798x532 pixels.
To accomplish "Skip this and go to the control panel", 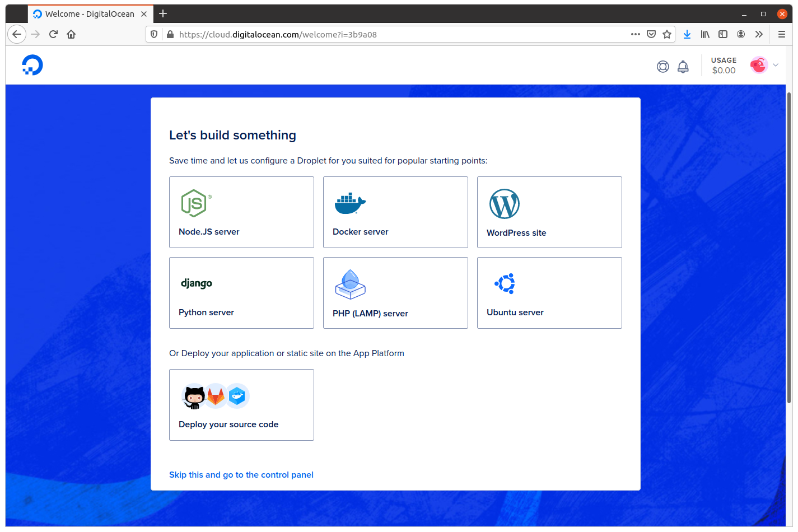I will pyautogui.click(x=241, y=475).
